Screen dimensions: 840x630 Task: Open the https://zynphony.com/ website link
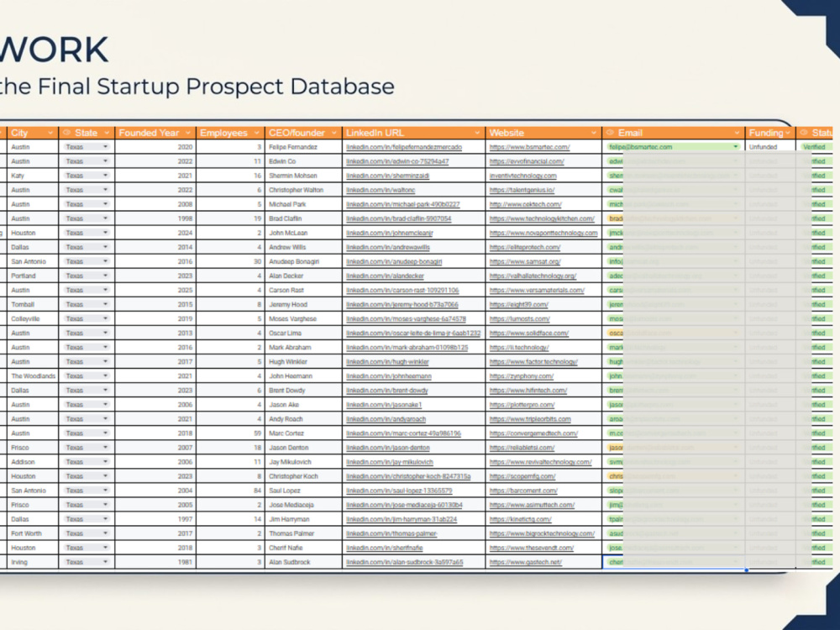point(522,376)
